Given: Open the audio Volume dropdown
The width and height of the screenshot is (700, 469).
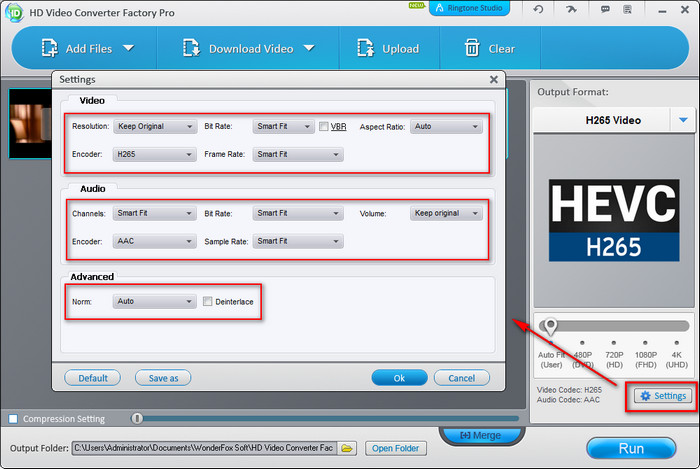Looking at the screenshot, I should tap(445, 213).
